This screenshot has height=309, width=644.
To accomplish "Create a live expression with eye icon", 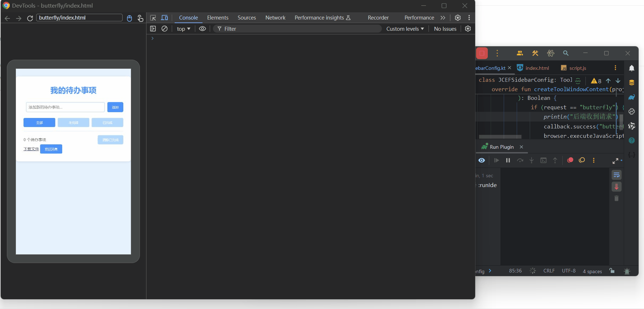I will pyautogui.click(x=202, y=29).
